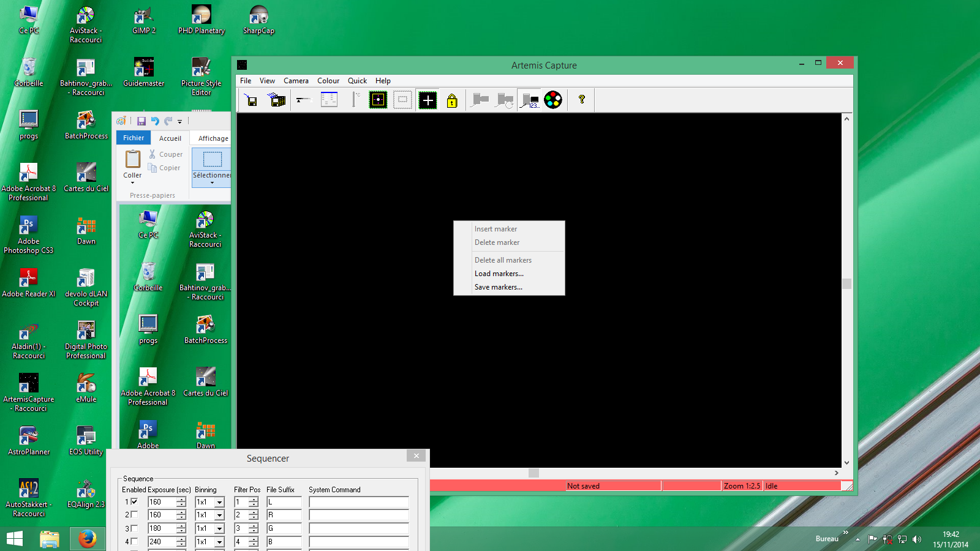Select the EOS Utility desktop icon
The height and width of the screenshot is (551, 980).
pos(86,441)
